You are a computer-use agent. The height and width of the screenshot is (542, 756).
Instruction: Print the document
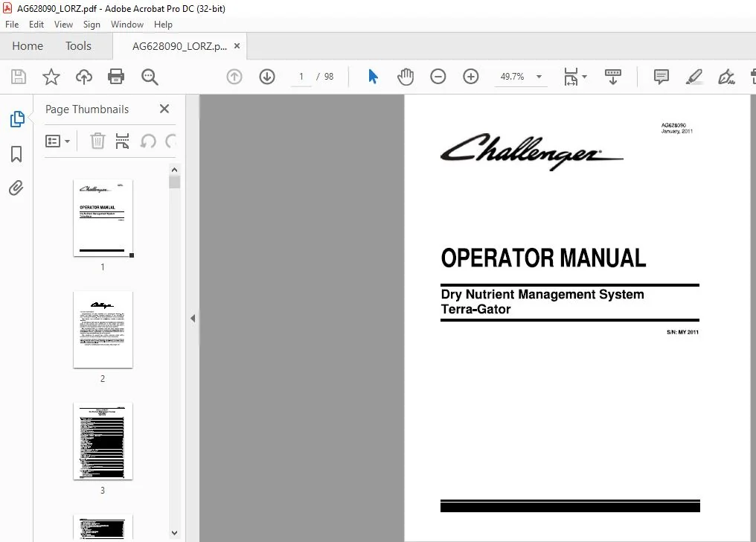[x=116, y=77]
